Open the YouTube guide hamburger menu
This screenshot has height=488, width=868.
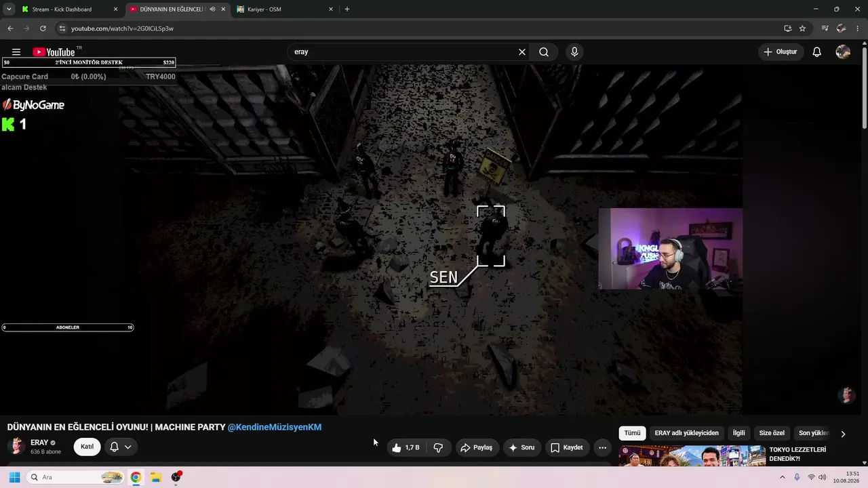click(16, 52)
